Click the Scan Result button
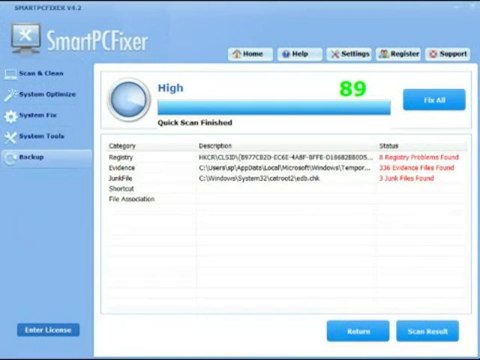The image size is (480, 360). click(428, 331)
